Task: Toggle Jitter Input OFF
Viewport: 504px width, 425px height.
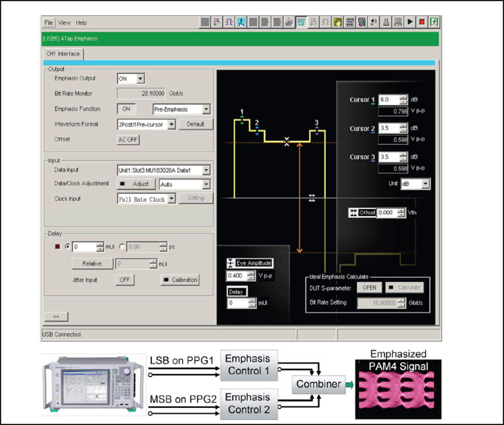Action: 125,280
